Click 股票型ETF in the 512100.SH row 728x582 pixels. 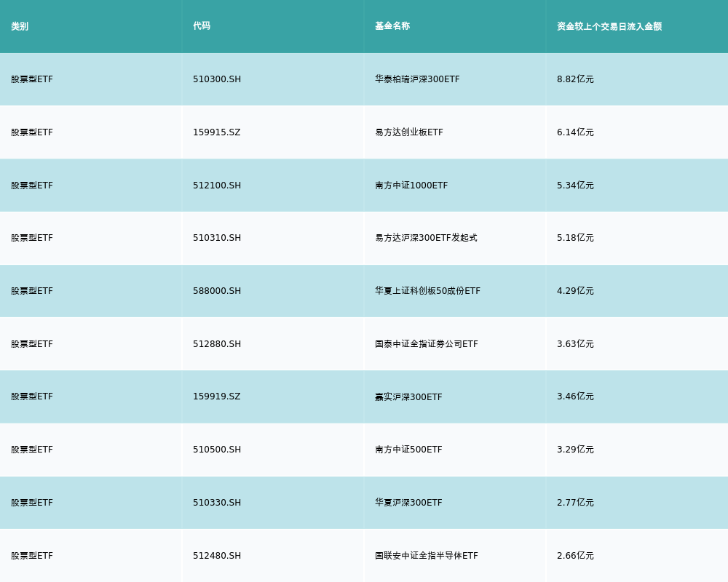32,186
